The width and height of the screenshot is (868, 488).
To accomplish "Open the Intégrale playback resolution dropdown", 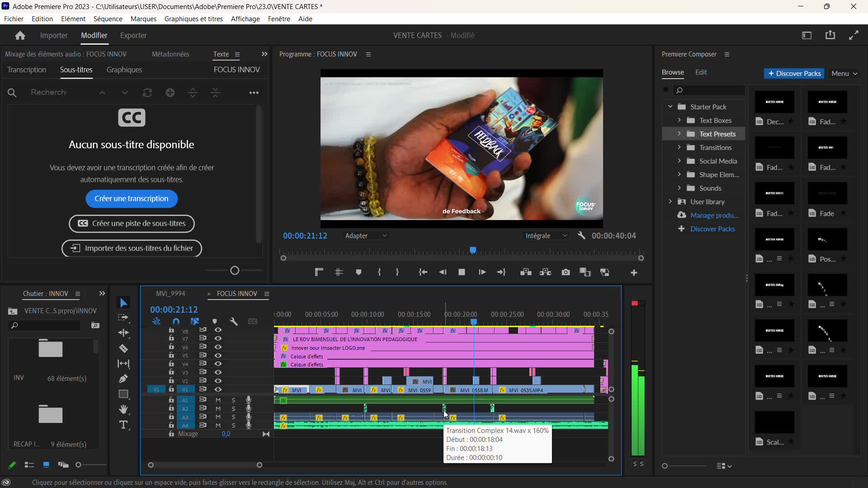I will pyautogui.click(x=546, y=235).
